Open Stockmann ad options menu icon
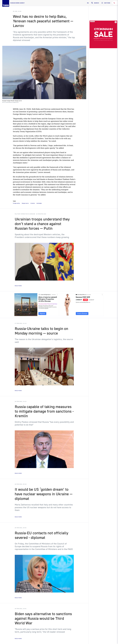This screenshot has width=118, height=644. tap(116, 22)
